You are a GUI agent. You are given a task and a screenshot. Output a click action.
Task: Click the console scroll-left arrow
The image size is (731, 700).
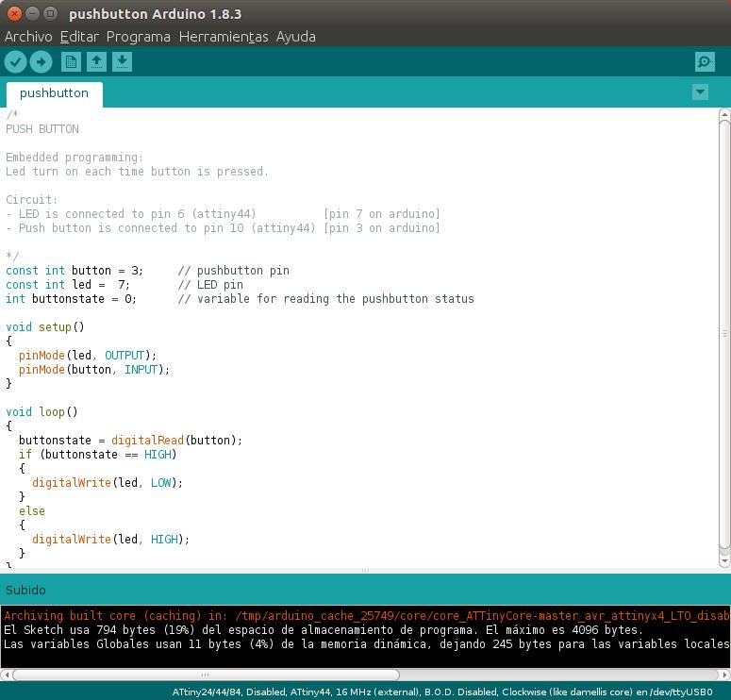click(6, 675)
